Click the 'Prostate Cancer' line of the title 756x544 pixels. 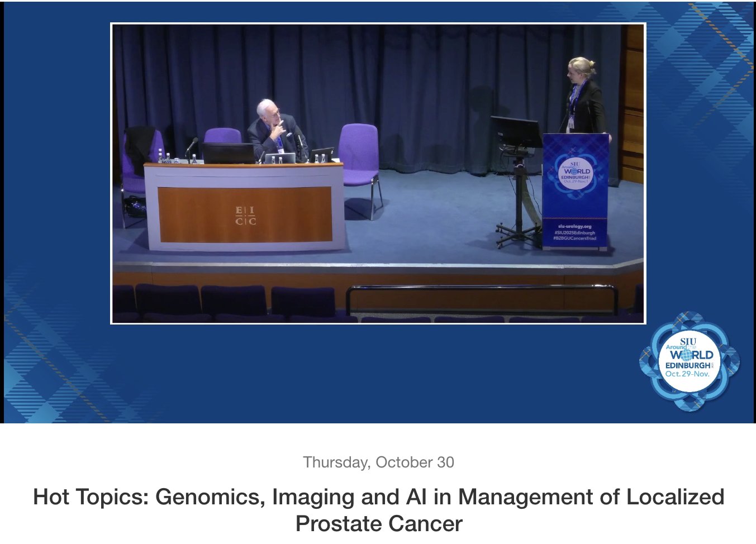click(378, 524)
